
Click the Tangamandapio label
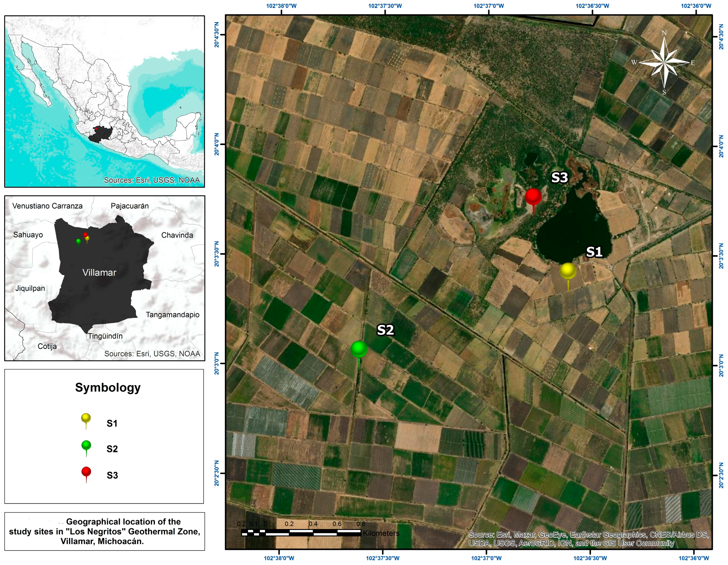(x=173, y=315)
